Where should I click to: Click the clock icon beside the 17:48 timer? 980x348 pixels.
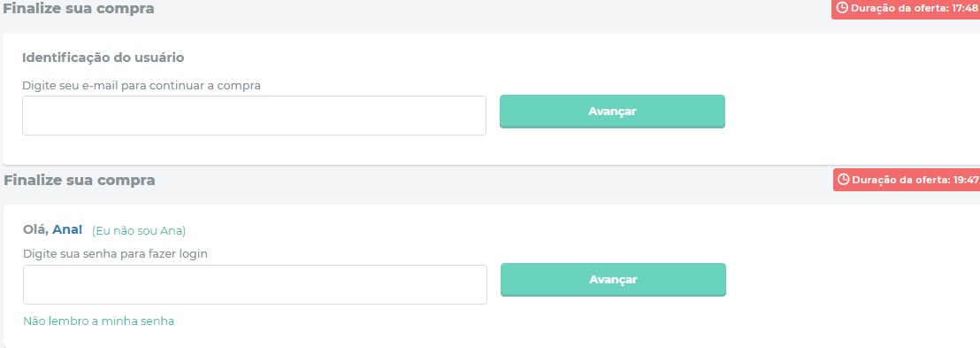pos(843,7)
